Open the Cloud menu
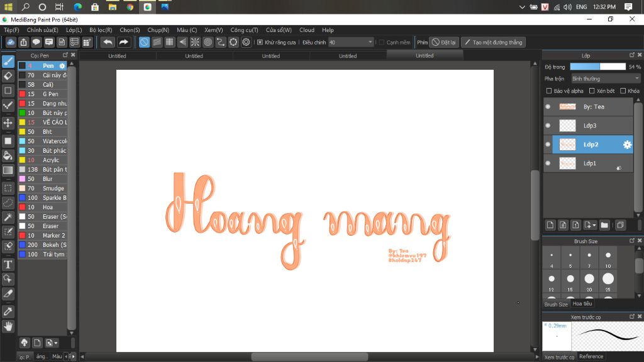 [x=307, y=30]
